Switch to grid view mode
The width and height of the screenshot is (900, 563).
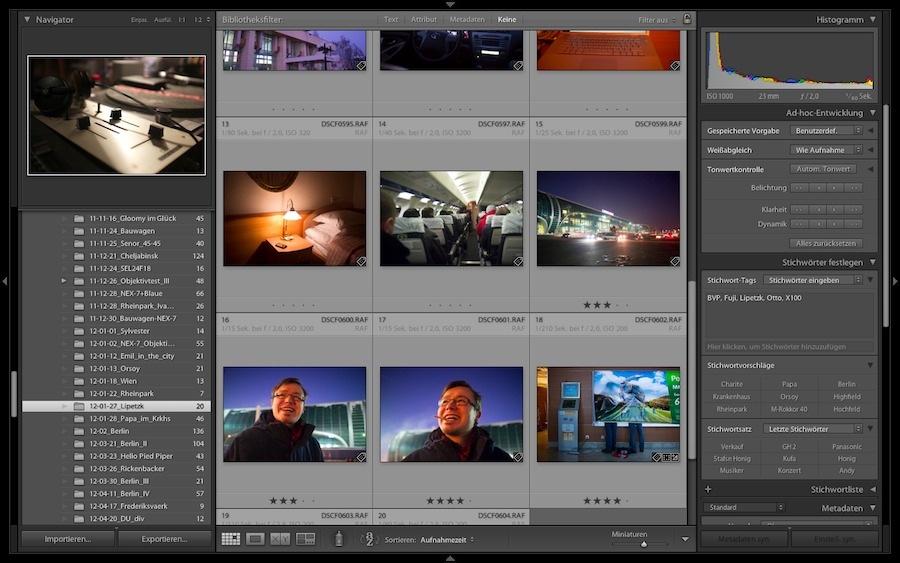tap(231, 539)
